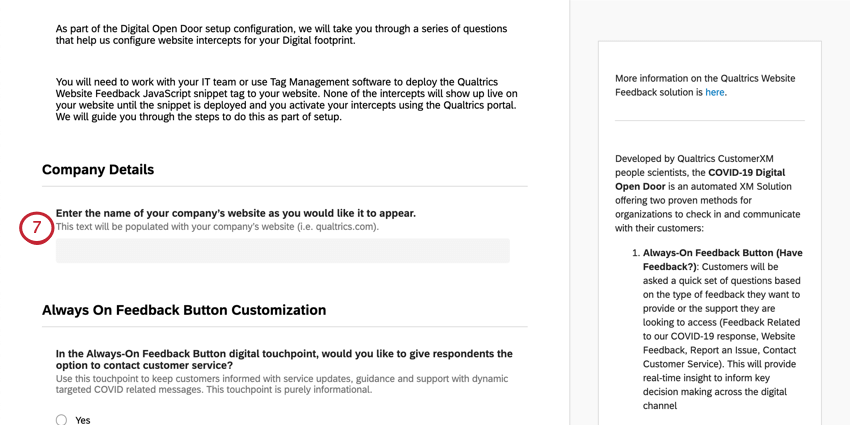The width and height of the screenshot is (850, 425).
Task: Click the list number 1 in the right panel
Action: [636, 254]
